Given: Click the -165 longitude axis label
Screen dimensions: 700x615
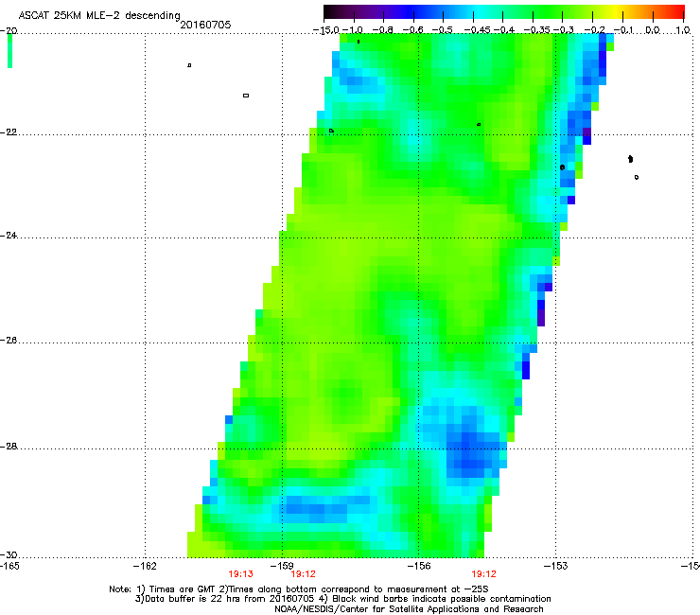Looking at the screenshot, I should tap(9, 567).
